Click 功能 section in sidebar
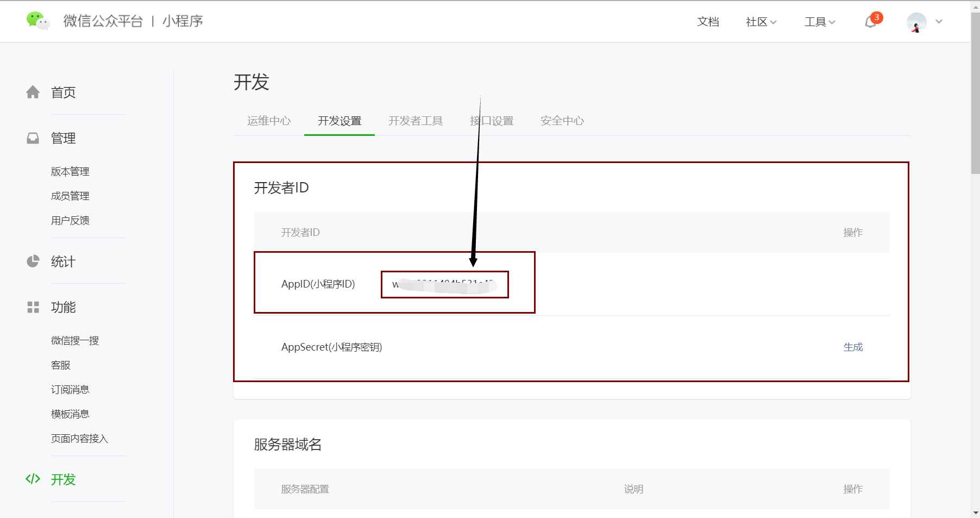Image resolution: width=980 pixels, height=518 pixels. 63,307
